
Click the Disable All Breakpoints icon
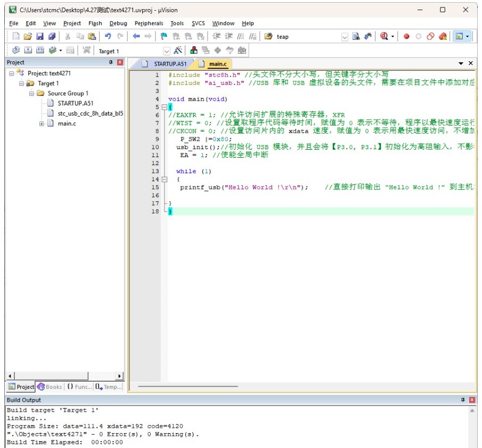click(430, 36)
